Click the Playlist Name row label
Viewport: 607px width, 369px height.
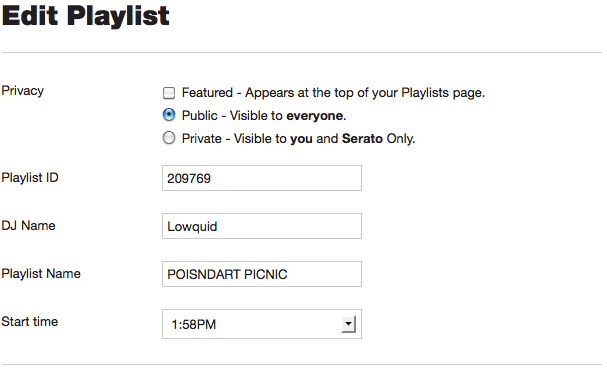pos(41,274)
